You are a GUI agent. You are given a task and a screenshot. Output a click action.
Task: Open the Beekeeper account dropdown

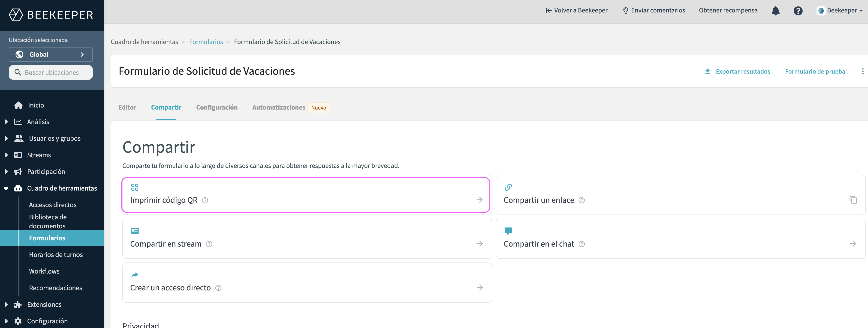839,11
